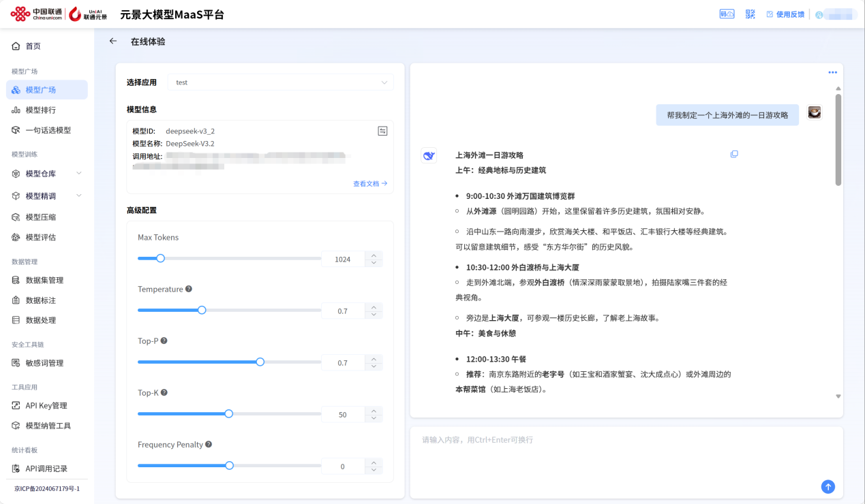Click the back arrow beside 在线体验
865x504 pixels.
point(113,41)
